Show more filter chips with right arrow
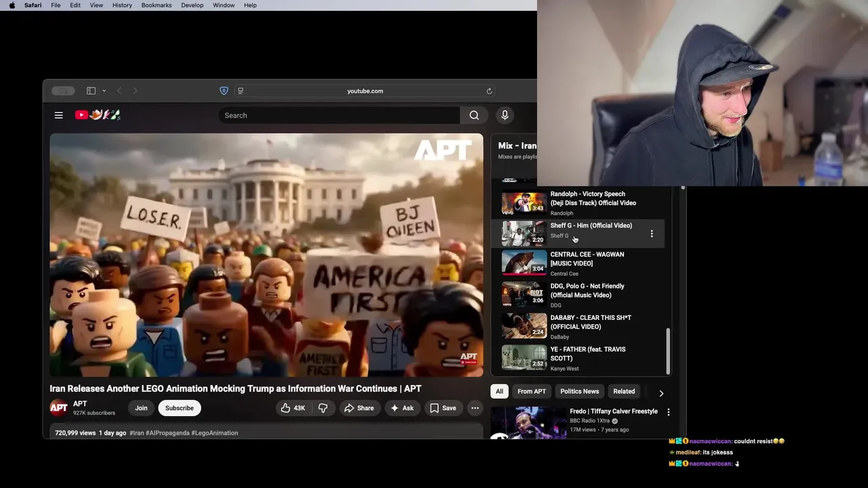This screenshot has width=868, height=488. click(661, 392)
